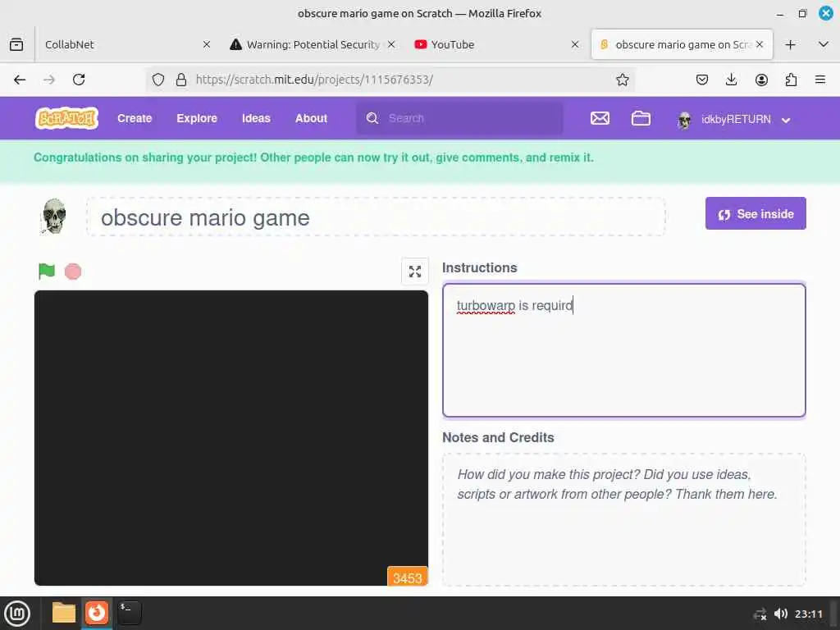Click in the Instructions text box
Image resolution: width=840 pixels, height=630 pixels.
[623, 350]
